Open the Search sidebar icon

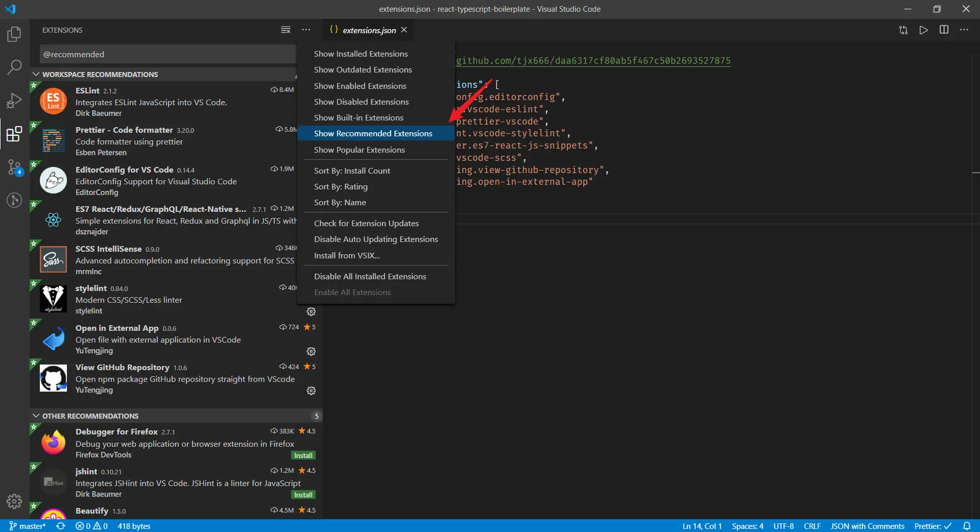tap(14, 67)
